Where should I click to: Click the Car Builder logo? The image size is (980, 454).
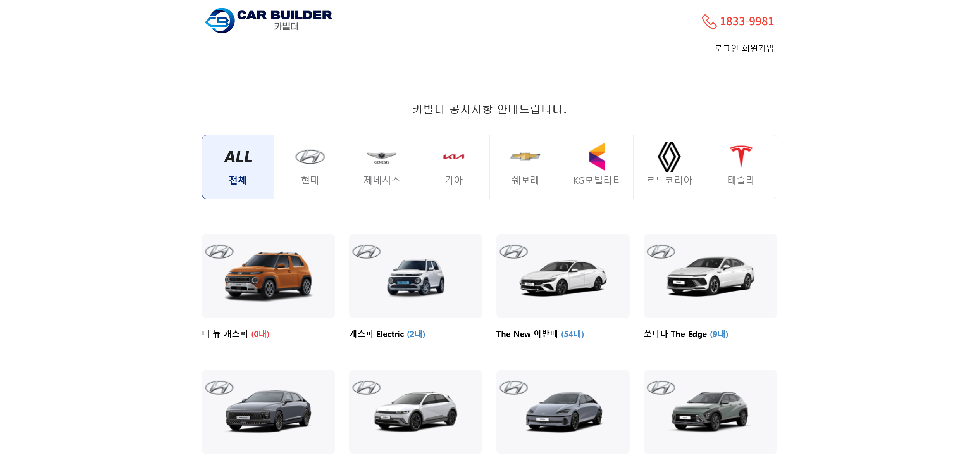click(x=268, y=21)
